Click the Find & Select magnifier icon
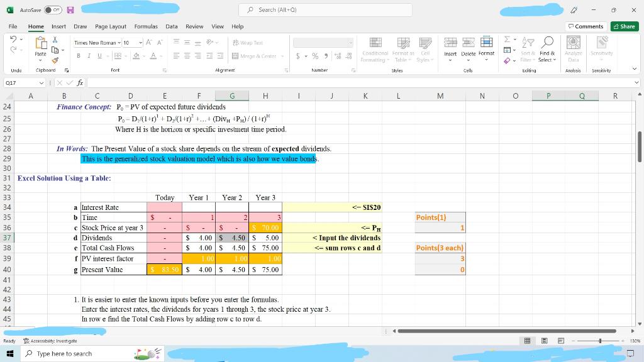The width and height of the screenshot is (644, 362). [x=548, y=42]
